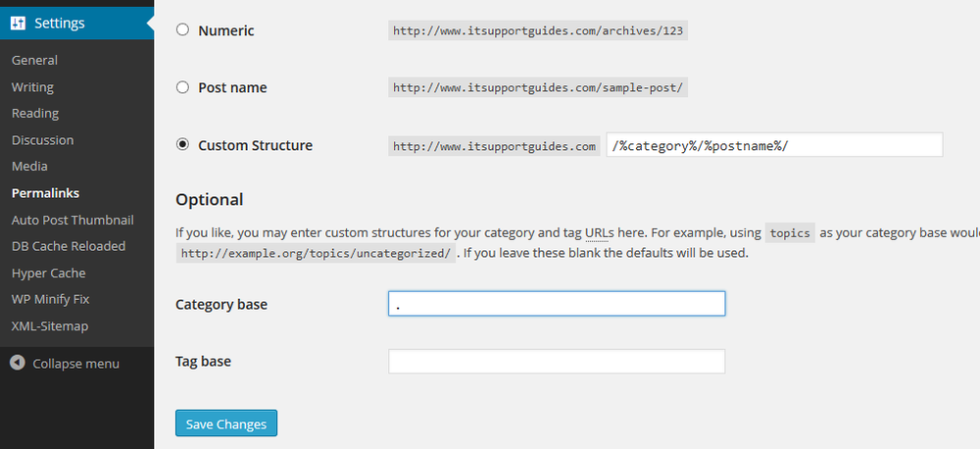The width and height of the screenshot is (980, 449).
Task: Select Permalinks in the settings submenu
Action: pyautogui.click(x=46, y=193)
